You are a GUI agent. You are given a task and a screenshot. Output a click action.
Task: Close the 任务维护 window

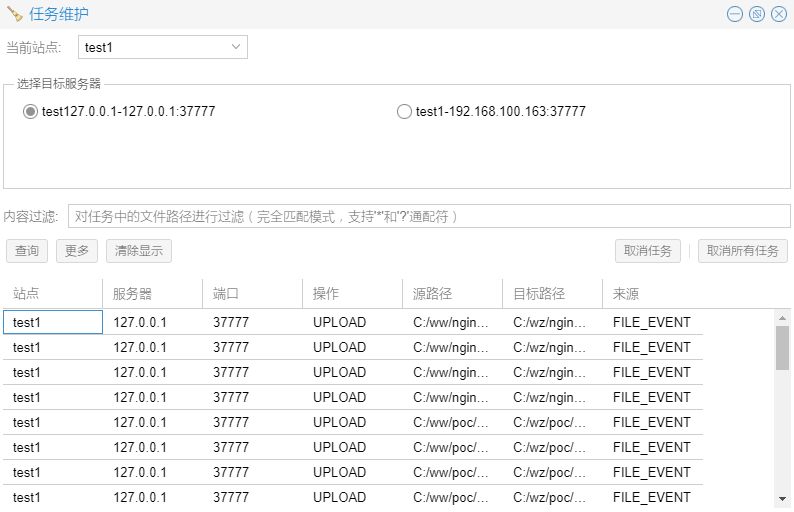click(x=779, y=14)
